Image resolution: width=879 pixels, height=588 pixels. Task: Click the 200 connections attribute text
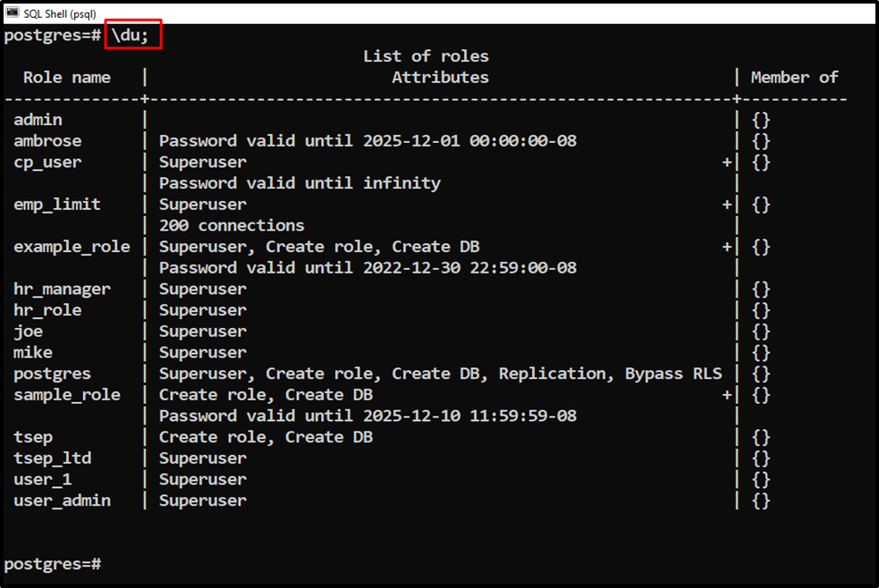pyautogui.click(x=231, y=224)
